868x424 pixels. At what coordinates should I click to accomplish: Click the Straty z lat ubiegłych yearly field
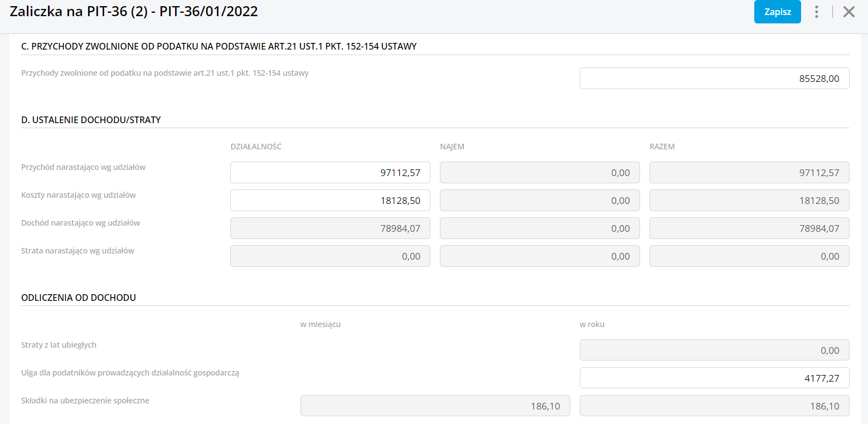[x=714, y=350]
